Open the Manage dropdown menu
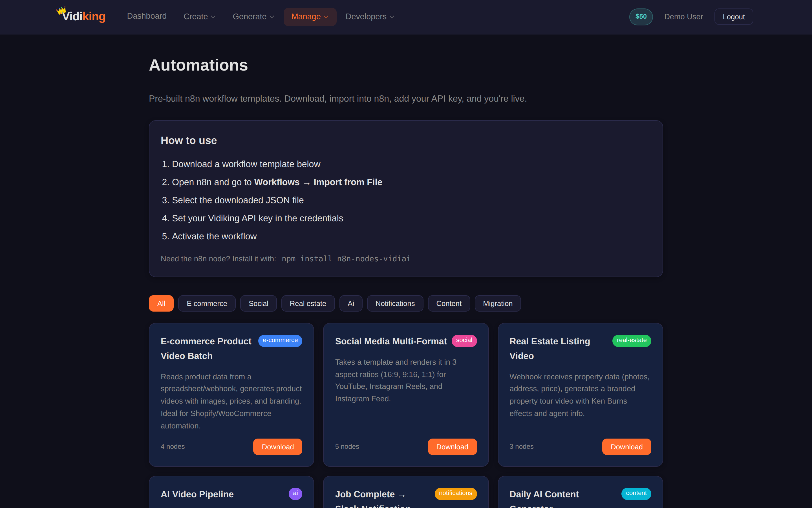 310,16
